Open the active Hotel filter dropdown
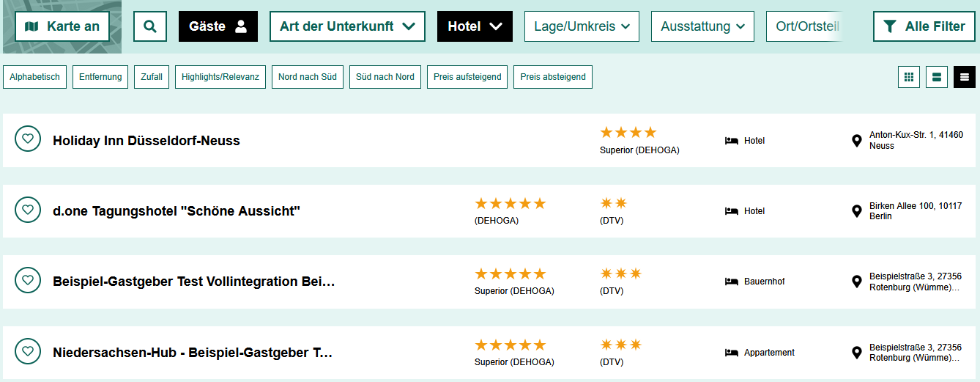This screenshot has height=382, width=980. 475,26
